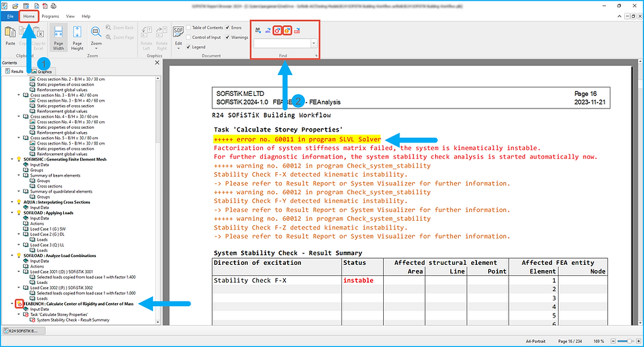Viewport: 644px width, 347px height.
Task: Click the error bulb icon beside FEABENCH
Action: click(19, 304)
